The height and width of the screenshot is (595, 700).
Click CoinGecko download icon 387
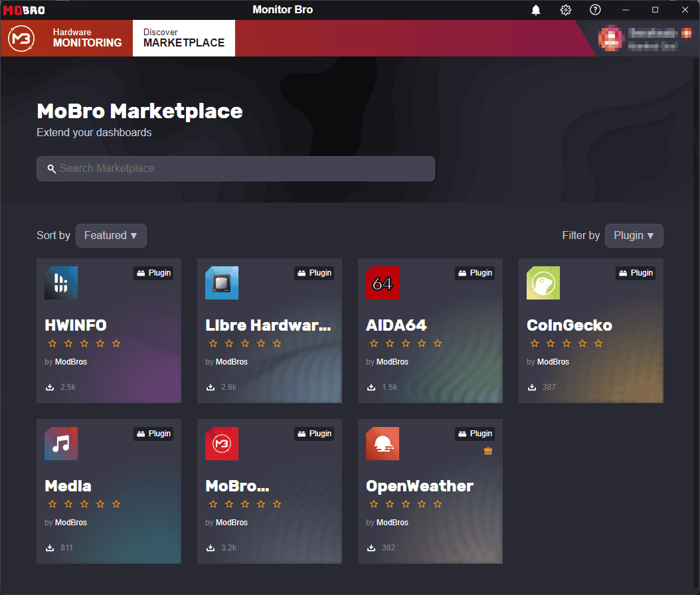coord(532,387)
